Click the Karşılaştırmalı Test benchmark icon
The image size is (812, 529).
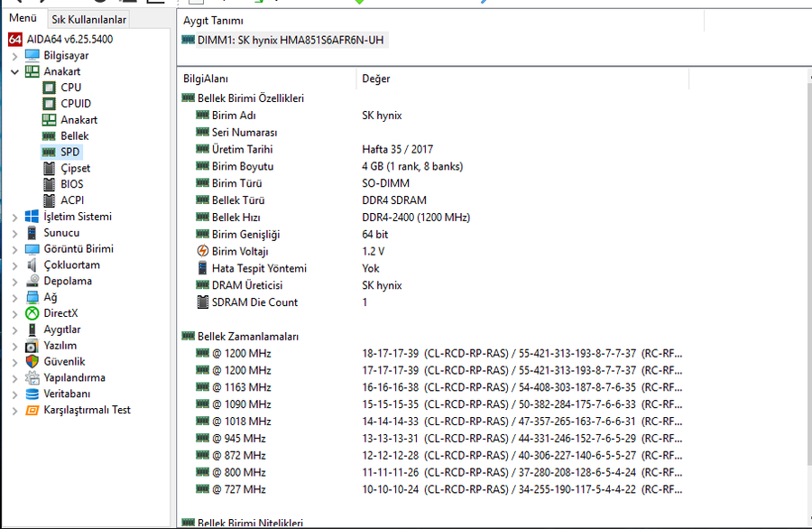[32, 410]
